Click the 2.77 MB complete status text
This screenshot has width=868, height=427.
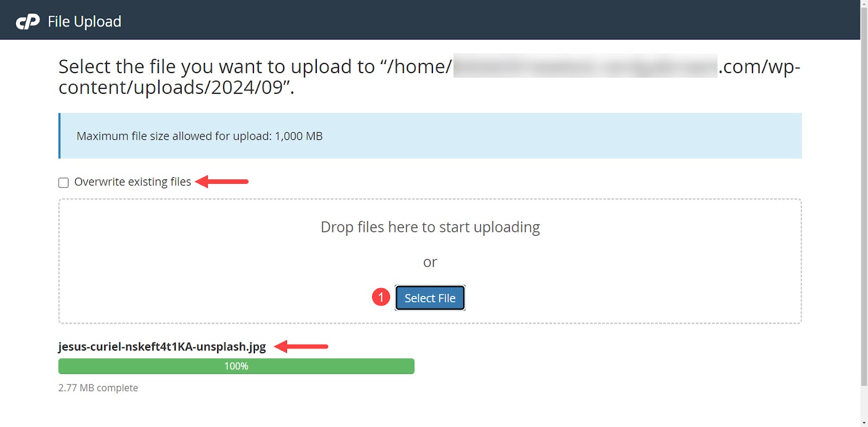(98, 388)
